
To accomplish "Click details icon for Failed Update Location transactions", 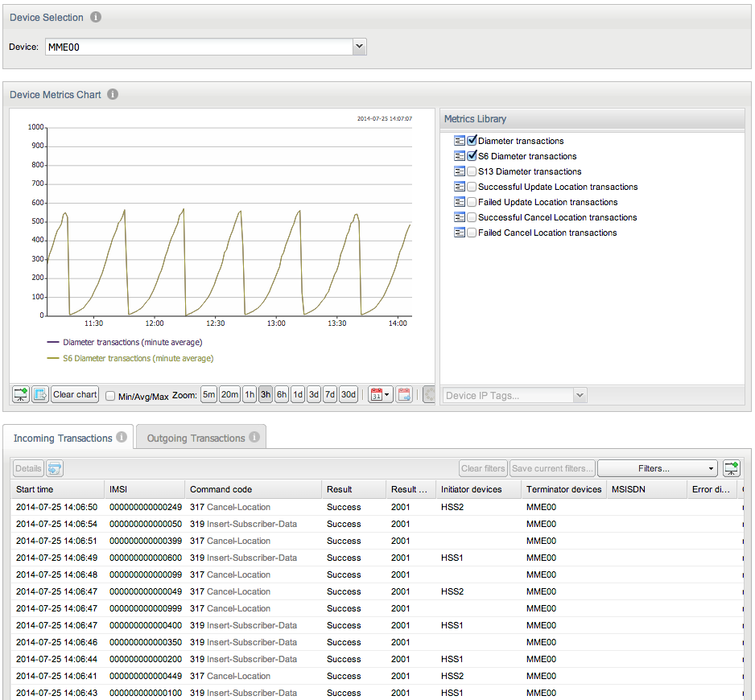I will pos(460,202).
